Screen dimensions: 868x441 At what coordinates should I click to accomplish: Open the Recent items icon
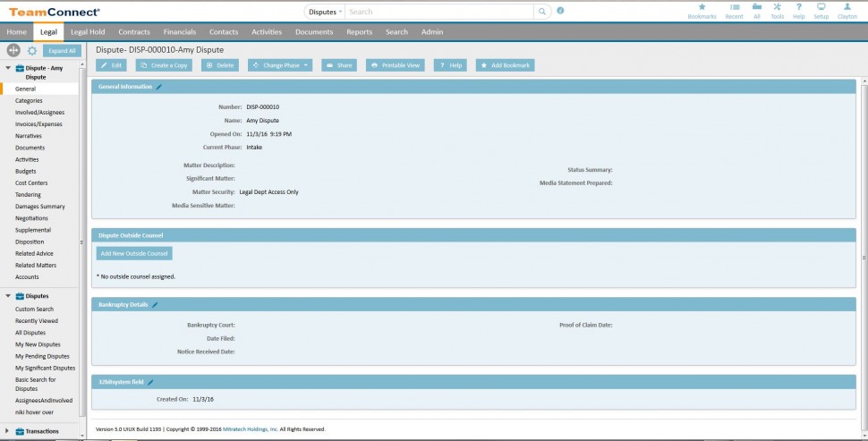735,7
